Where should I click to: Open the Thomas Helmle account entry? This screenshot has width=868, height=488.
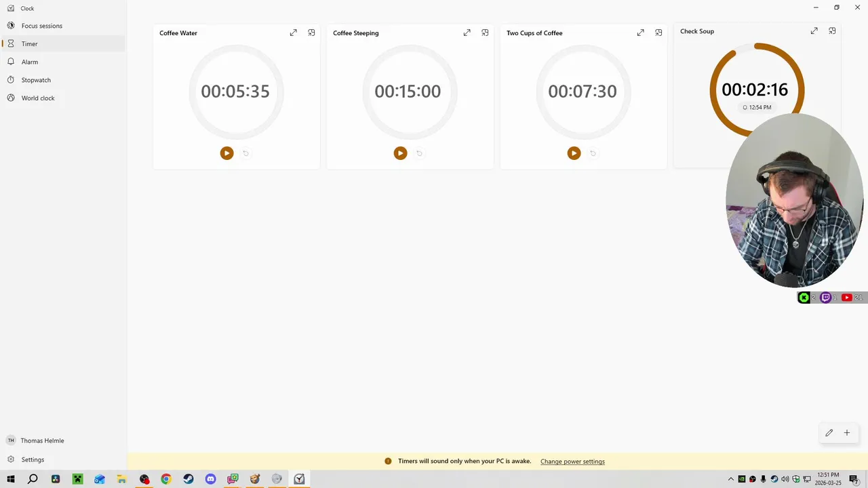[x=63, y=441]
